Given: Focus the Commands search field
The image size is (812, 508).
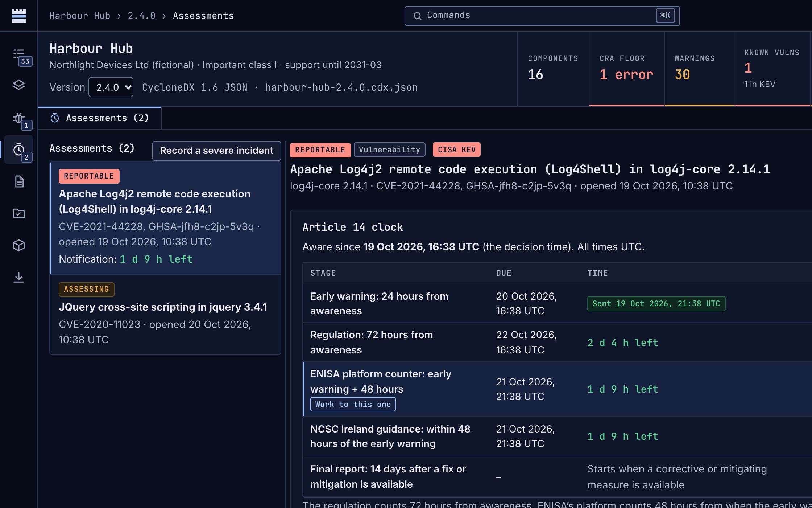Looking at the screenshot, I should 542,16.
